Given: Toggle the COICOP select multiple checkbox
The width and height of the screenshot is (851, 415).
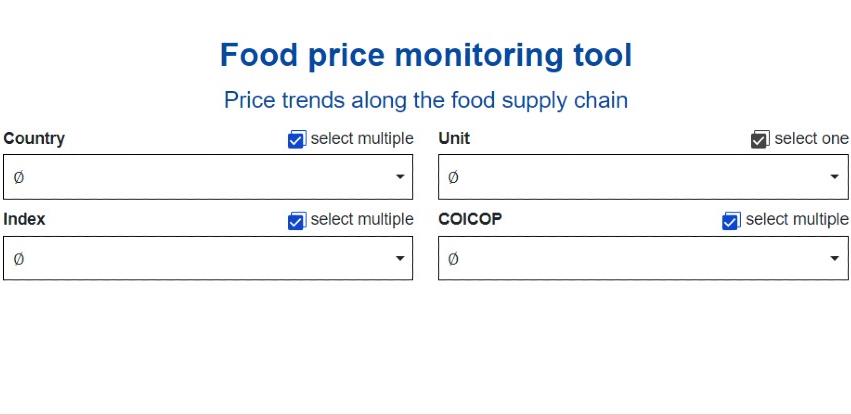Looking at the screenshot, I should (731, 221).
